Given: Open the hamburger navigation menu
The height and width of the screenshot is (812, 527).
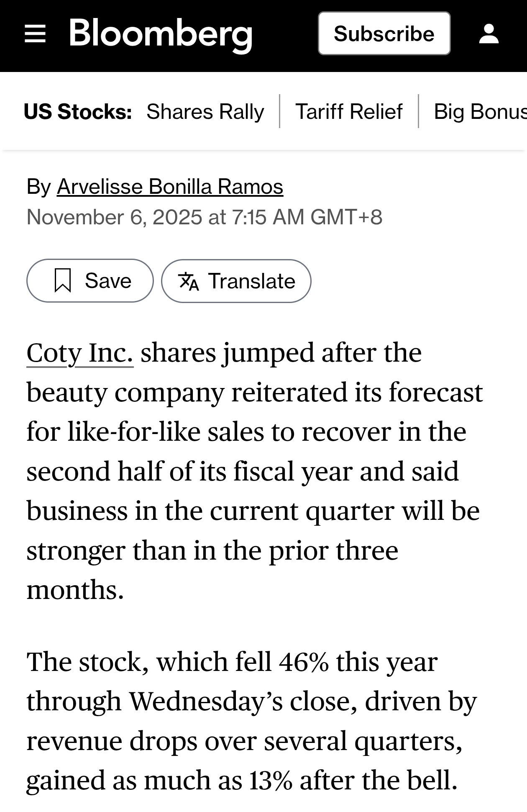Looking at the screenshot, I should (35, 33).
